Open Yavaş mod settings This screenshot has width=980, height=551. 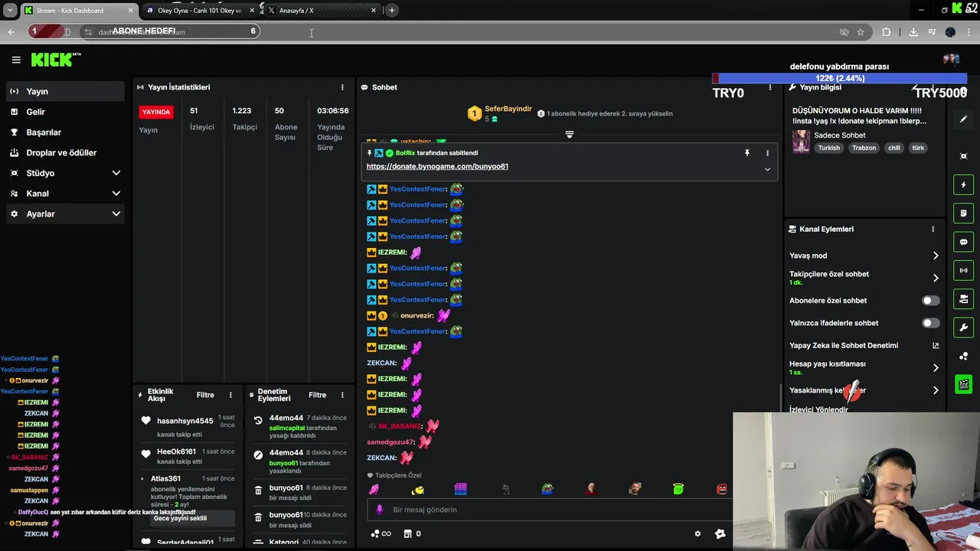click(x=864, y=256)
